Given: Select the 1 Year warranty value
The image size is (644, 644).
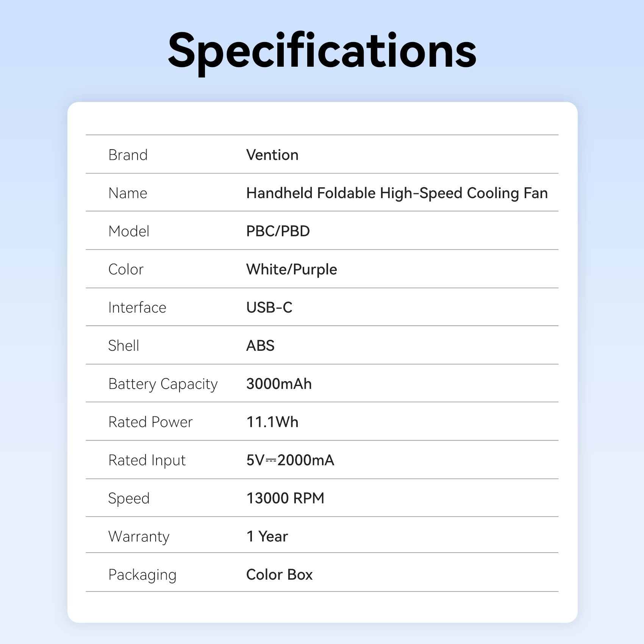Looking at the screenshot, I should coord(267,536).
